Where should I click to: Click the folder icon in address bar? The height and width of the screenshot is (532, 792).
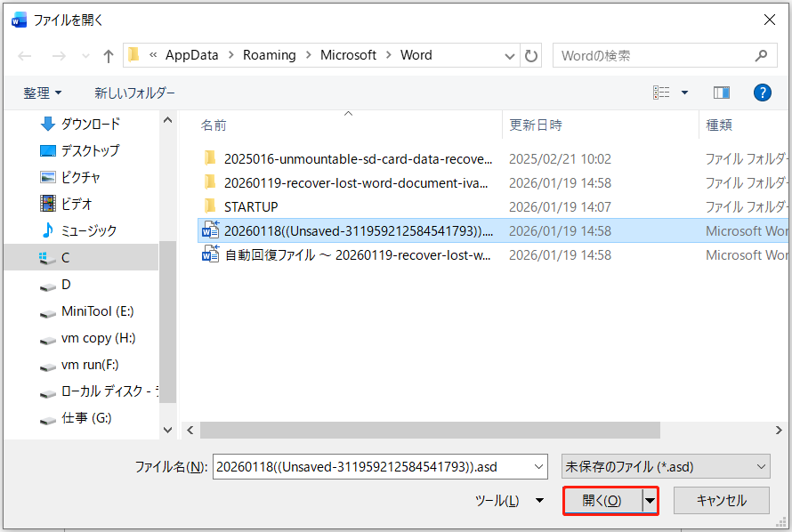133,54
